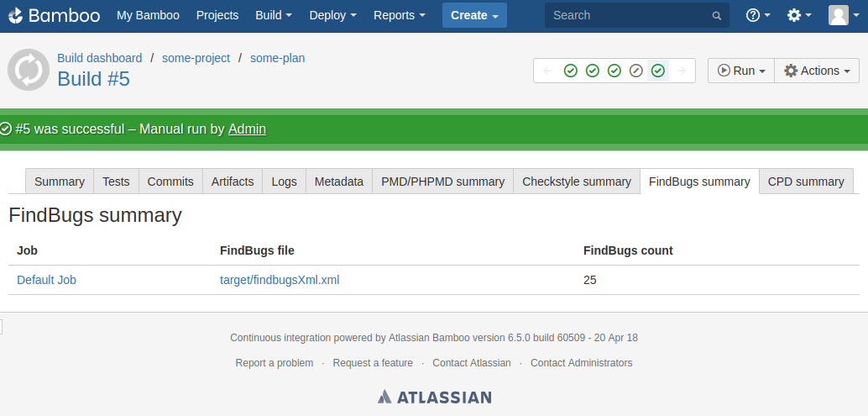Select the FindBugs summary tab

coord(699,182)
